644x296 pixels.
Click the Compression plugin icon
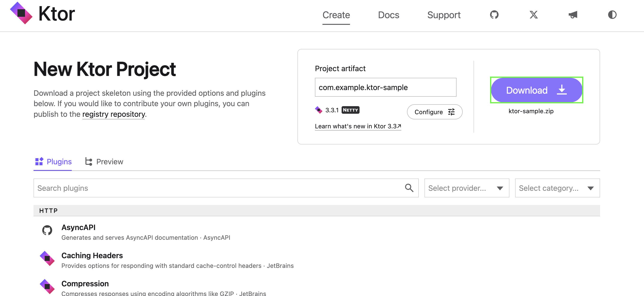[47, 286]
